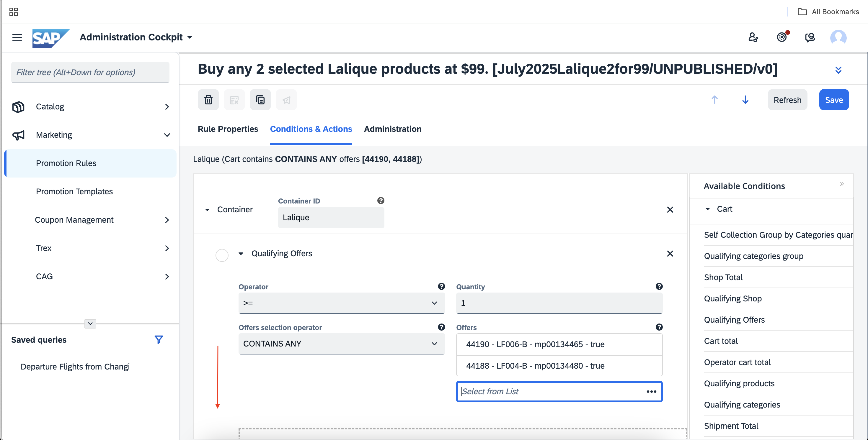Viewport: 868px width, 440px height.
Task: Show help for Quantity field
Action: click(659, 286)
